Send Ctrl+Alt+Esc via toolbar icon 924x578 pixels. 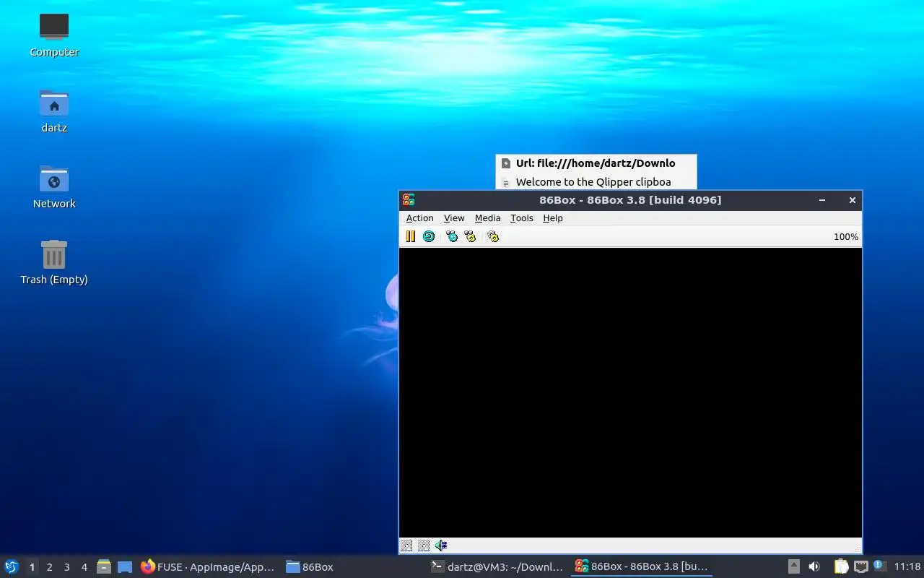pos(471,236)
